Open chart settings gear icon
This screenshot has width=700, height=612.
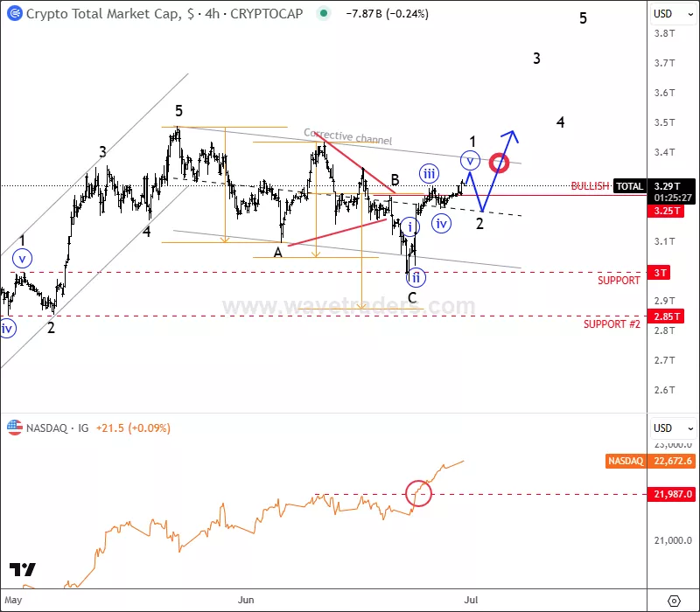click(x=674, y=601)
